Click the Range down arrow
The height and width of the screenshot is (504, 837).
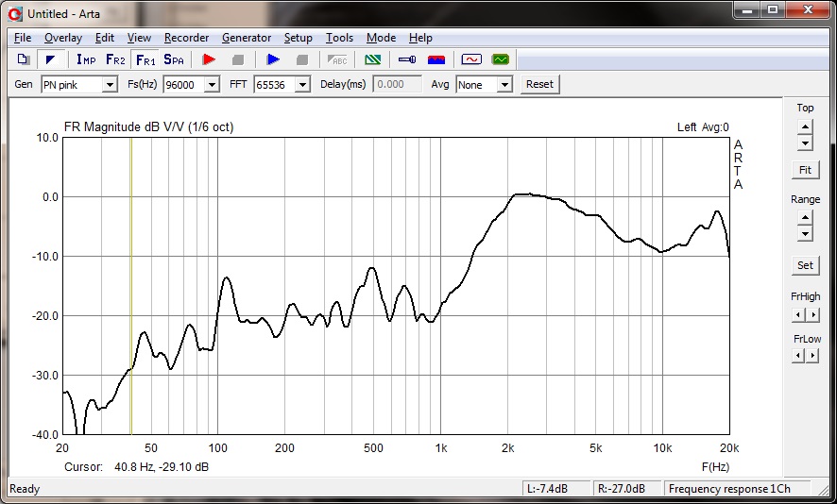coord(805,234)
